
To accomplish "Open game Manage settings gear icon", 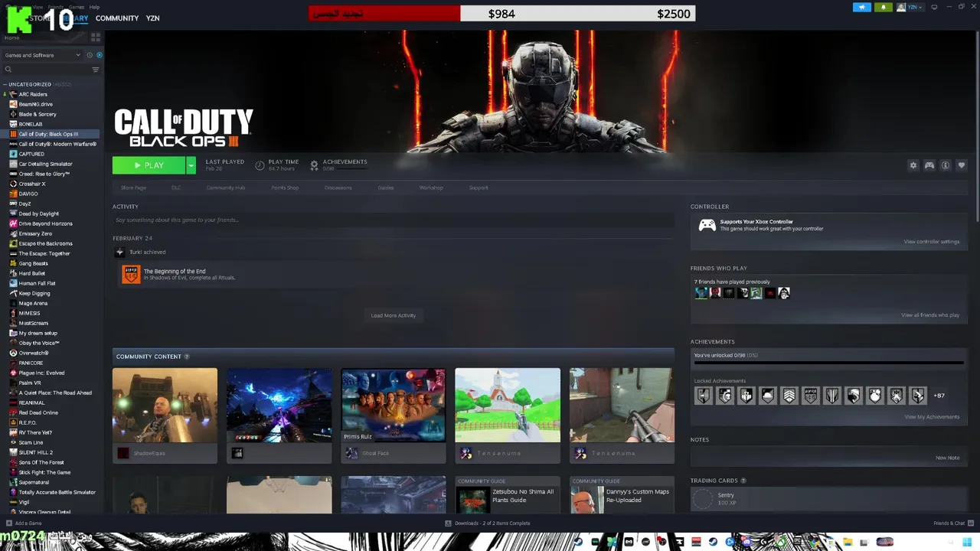I will pos(913,165).
